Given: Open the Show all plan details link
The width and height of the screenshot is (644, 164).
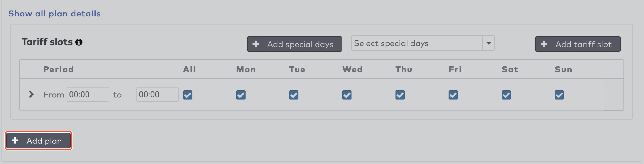Looking at the screenshot, I should click(55, 13).
